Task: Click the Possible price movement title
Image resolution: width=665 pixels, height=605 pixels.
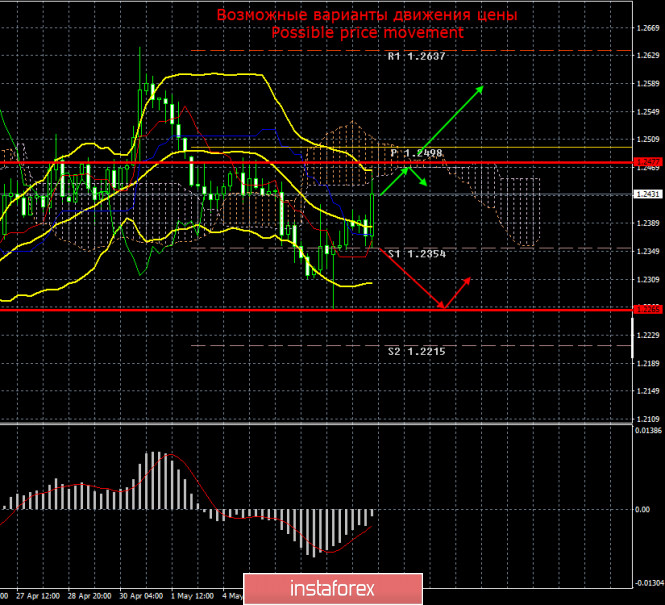Action: tap(367, 33)
